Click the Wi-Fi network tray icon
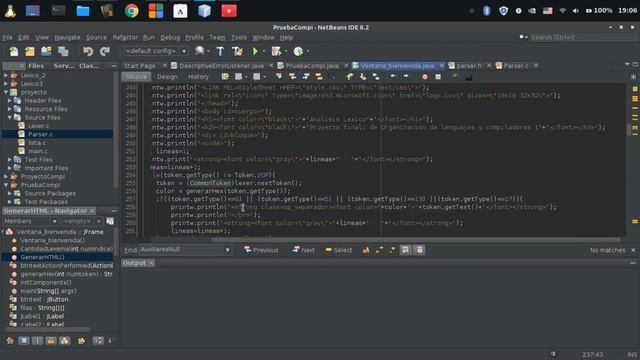Image resolution: width=640 pixels, height=360 pixels. pyautogui.click(x=562, y=11)
